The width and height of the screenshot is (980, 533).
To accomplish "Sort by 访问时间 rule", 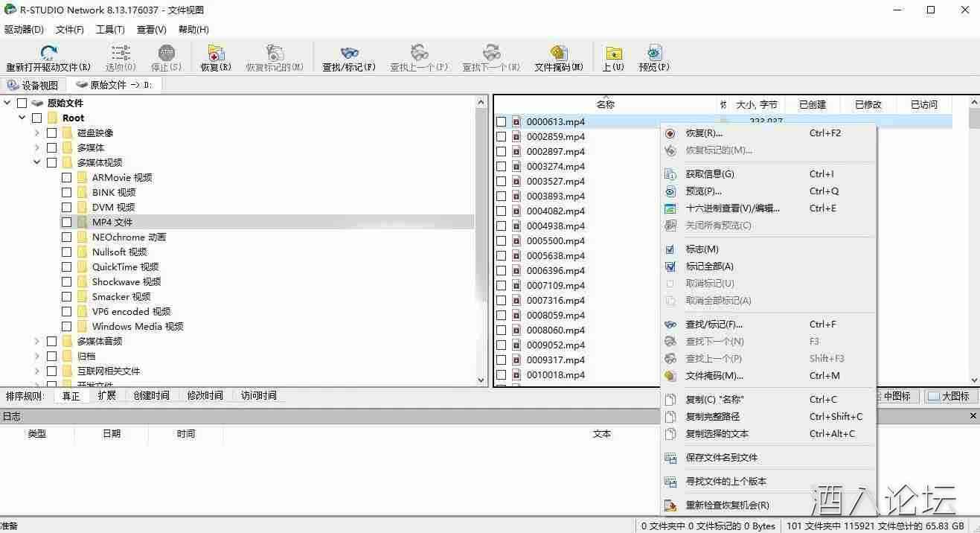I will point(259,395).
